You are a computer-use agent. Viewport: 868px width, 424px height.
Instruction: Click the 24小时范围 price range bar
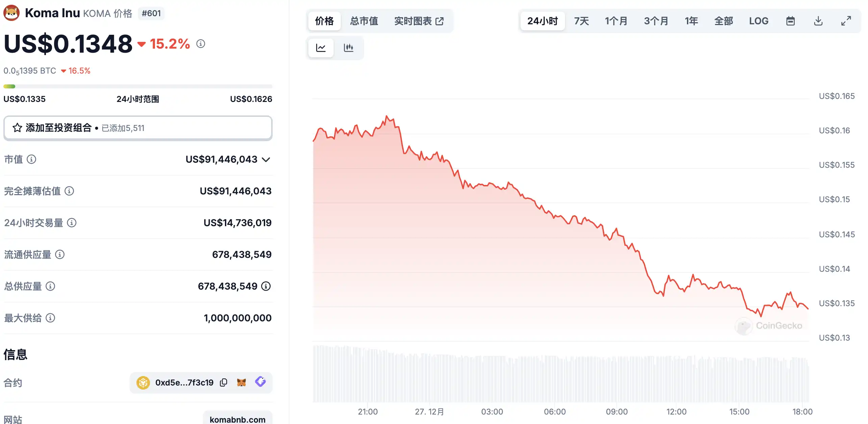(138, 86)
